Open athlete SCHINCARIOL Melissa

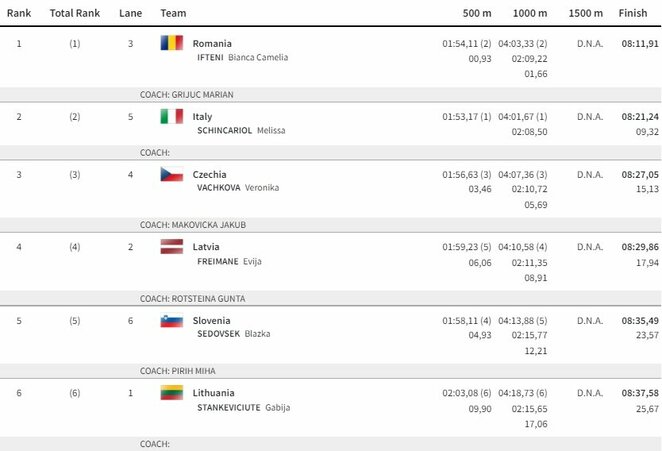[241, 131]
